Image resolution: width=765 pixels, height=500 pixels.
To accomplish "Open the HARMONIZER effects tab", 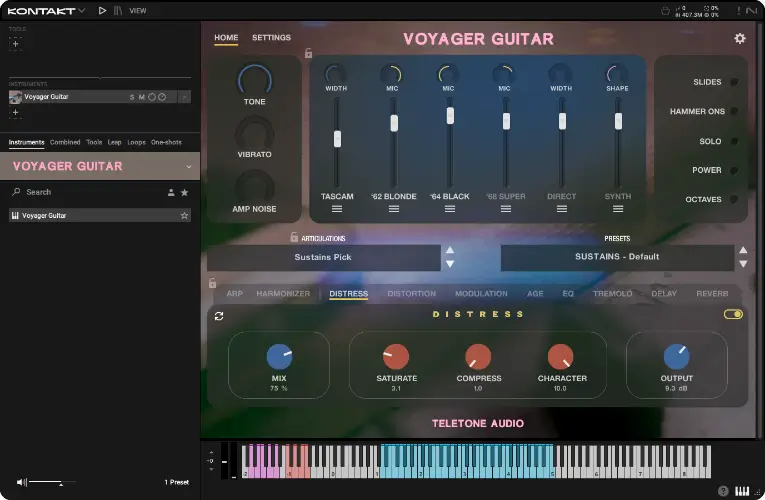I will (x=283, y=294).
